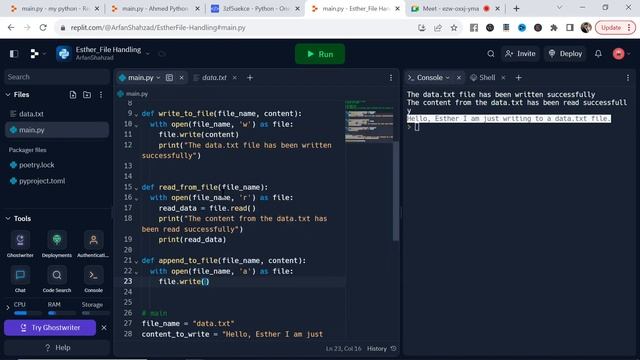Open the Console tab dropdown arrow

pyautogui.click(x=448, y=78)
